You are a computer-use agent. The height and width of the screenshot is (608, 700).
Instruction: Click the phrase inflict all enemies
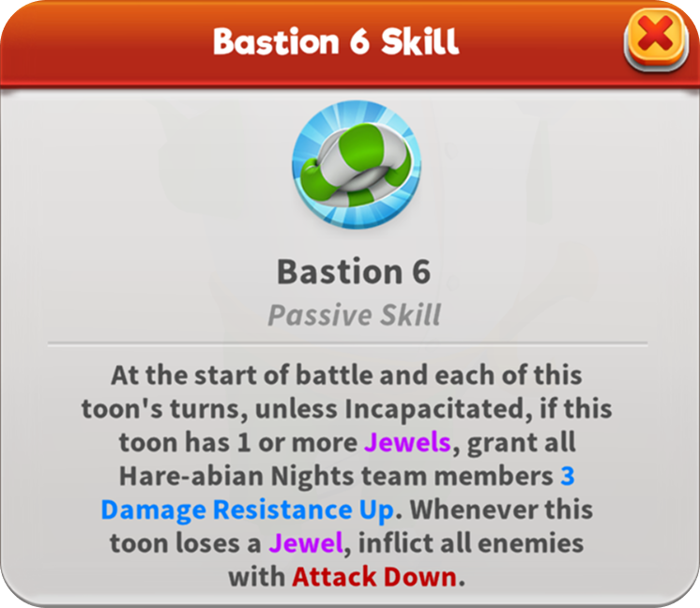471,543
